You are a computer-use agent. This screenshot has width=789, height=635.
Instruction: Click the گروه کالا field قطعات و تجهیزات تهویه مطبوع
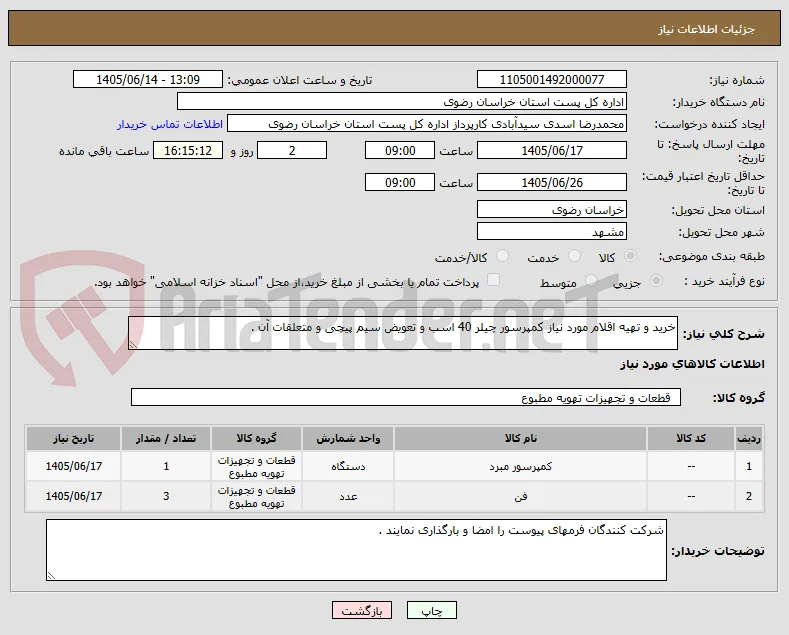(406, 397)
